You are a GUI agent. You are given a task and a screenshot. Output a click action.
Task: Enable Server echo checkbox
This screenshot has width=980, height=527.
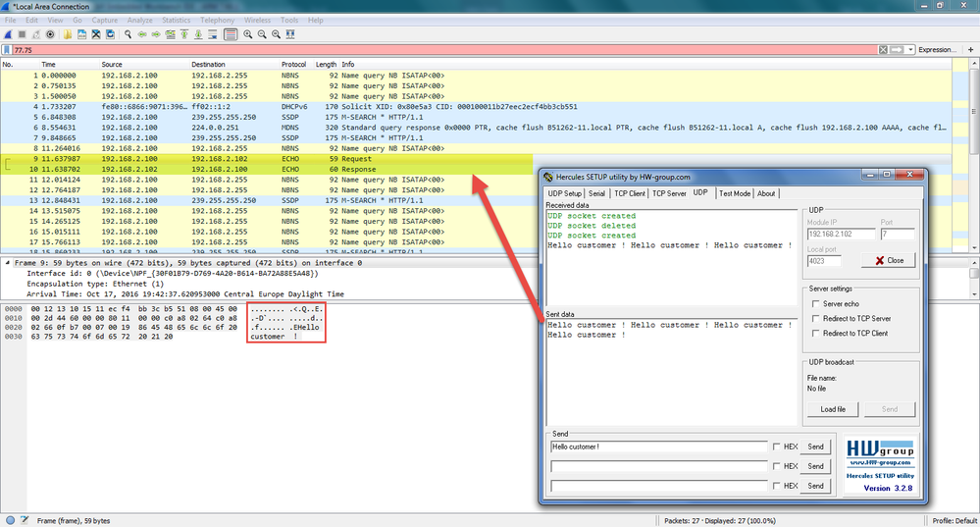point(815,304)
